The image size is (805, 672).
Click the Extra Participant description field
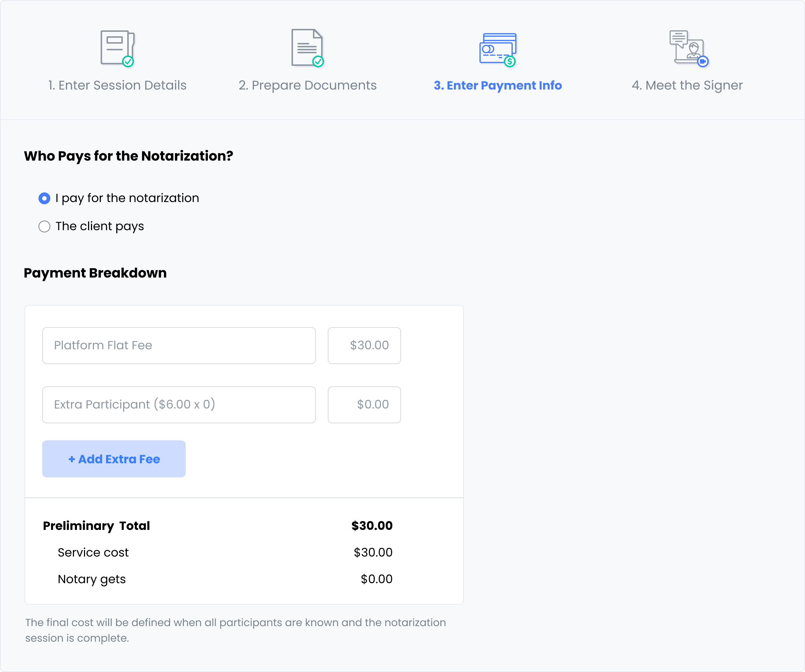point(179,404)
